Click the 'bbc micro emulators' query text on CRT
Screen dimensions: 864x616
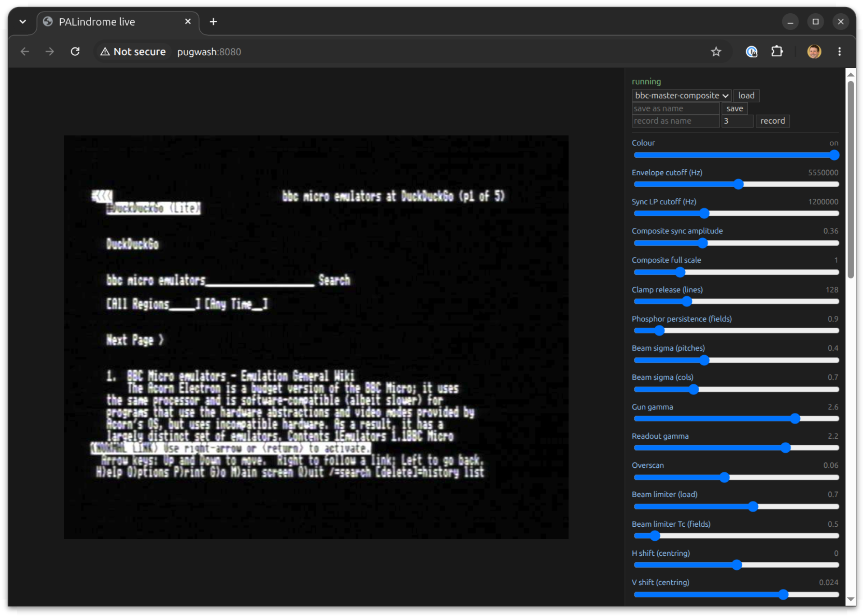tap(156, 281)
